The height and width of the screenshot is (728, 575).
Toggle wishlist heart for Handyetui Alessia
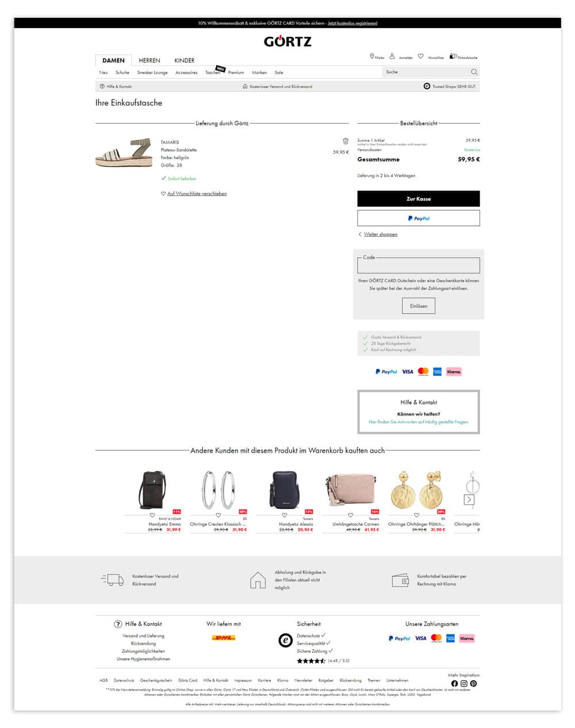284,515
